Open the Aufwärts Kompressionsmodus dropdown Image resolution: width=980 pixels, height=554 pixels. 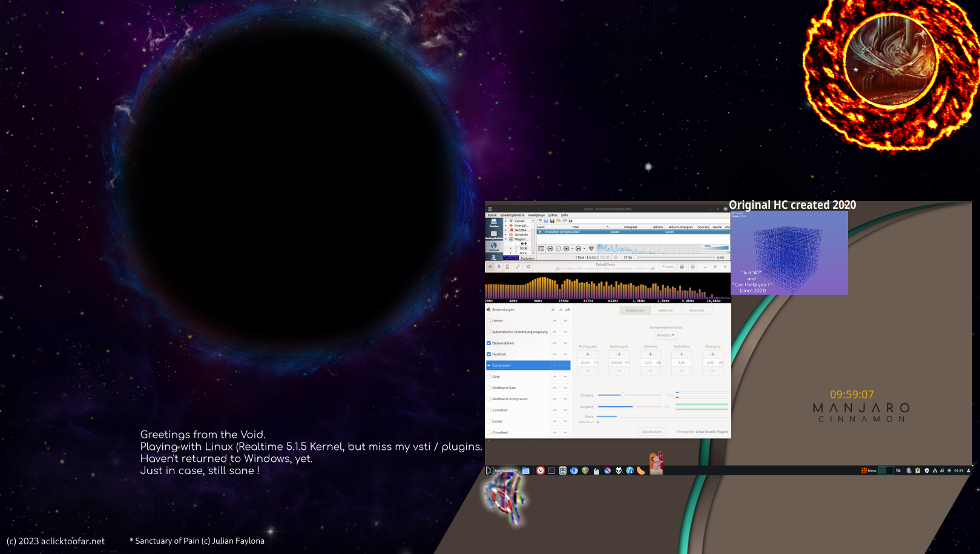click(665, 335)
